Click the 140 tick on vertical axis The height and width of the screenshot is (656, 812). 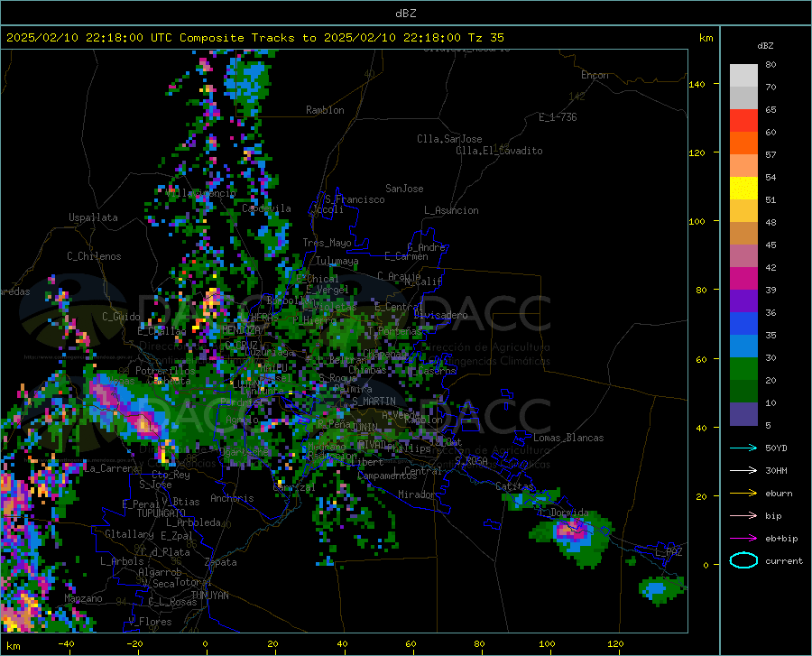697,84
